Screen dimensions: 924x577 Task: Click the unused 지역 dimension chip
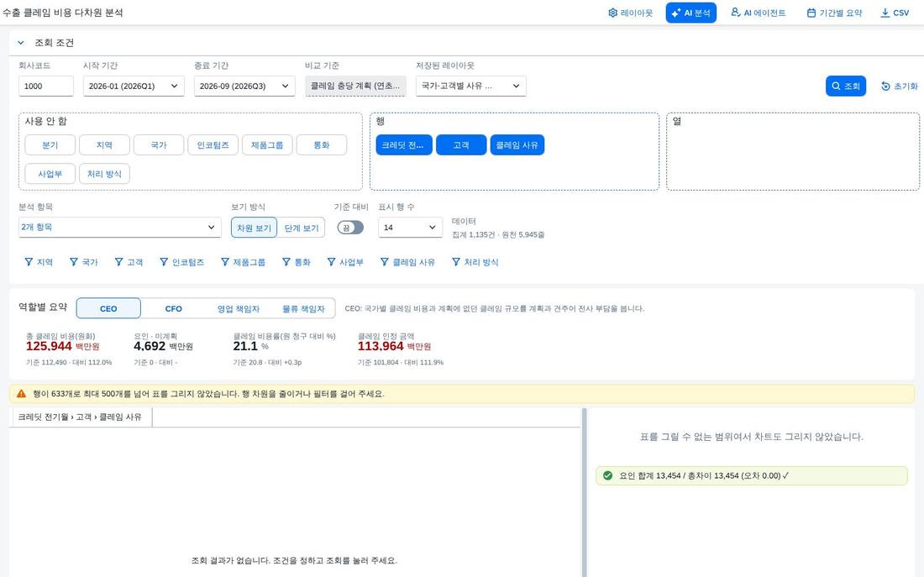tap(104, 145)
